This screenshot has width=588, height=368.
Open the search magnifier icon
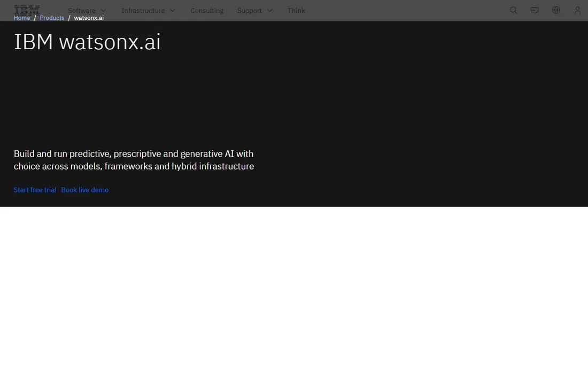513,11
